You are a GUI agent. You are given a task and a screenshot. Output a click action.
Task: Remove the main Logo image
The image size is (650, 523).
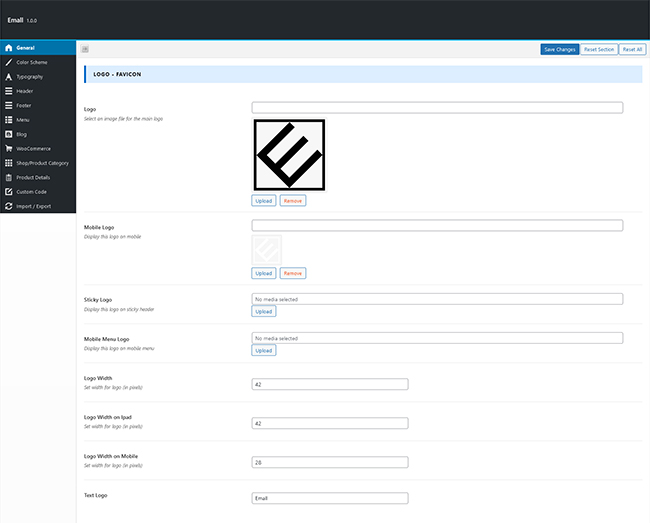pos(293,201)
